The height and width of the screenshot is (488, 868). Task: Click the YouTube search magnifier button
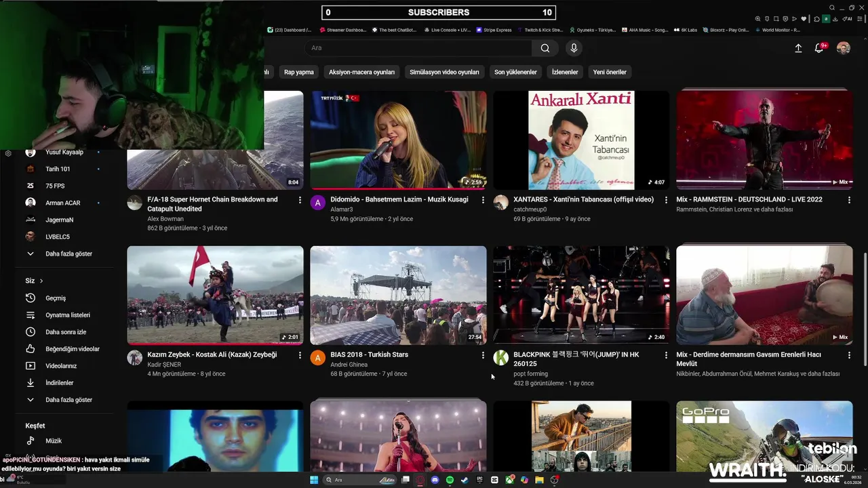point(545,48)
